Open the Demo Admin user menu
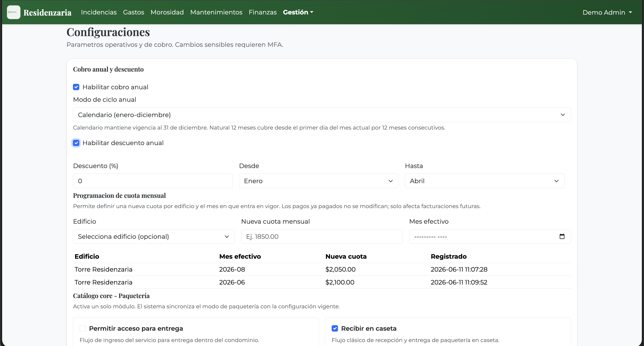Image resolution: width=644 pixels, height=346 pixels. click(x=607, y=12)
